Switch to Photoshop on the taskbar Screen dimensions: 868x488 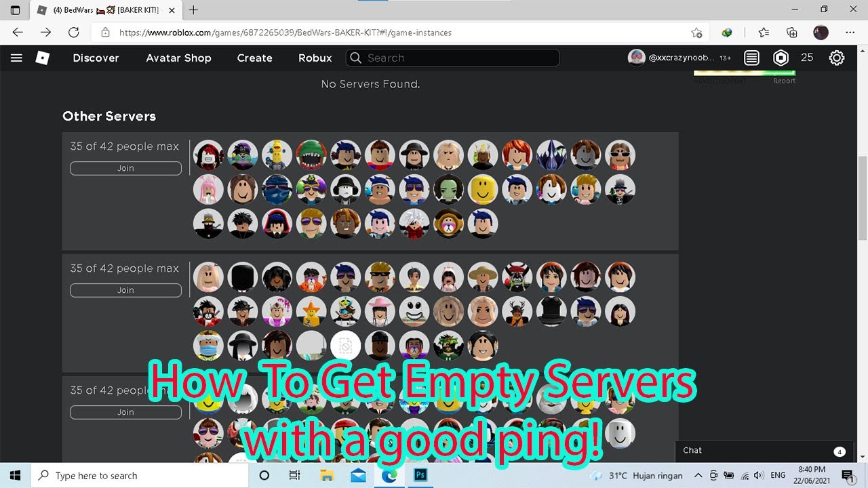420,475
